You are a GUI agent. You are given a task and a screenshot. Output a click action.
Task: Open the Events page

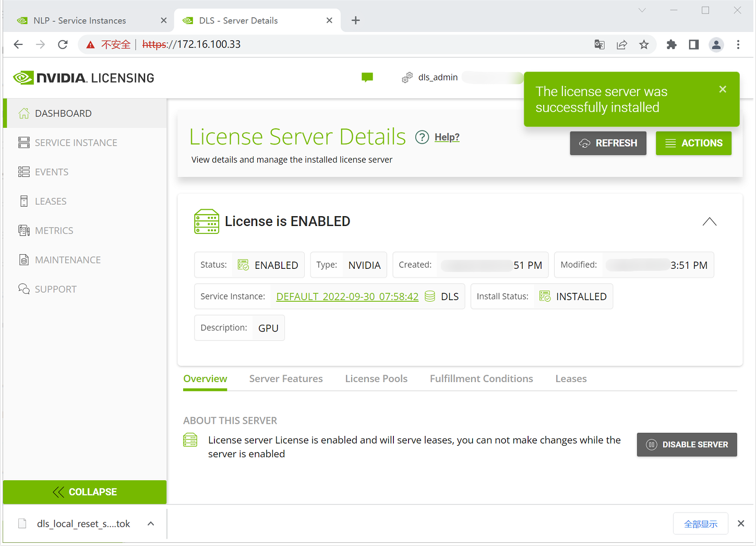51,172
